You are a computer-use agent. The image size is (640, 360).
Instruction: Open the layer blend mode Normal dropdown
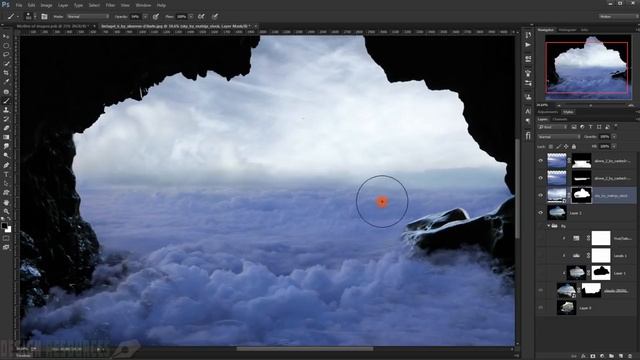(x=558, y=137)
